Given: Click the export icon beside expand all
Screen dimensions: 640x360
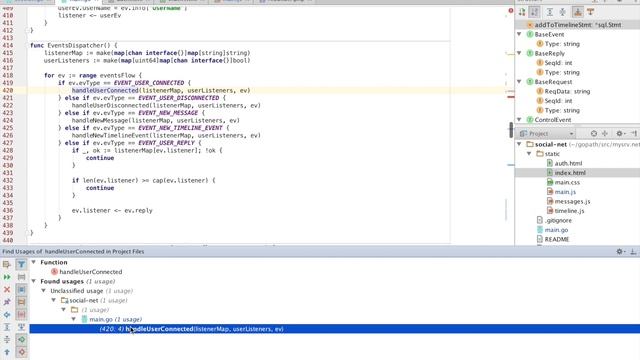Looking at the screenshot, I should pyautogui.click(x=21, y=327).
